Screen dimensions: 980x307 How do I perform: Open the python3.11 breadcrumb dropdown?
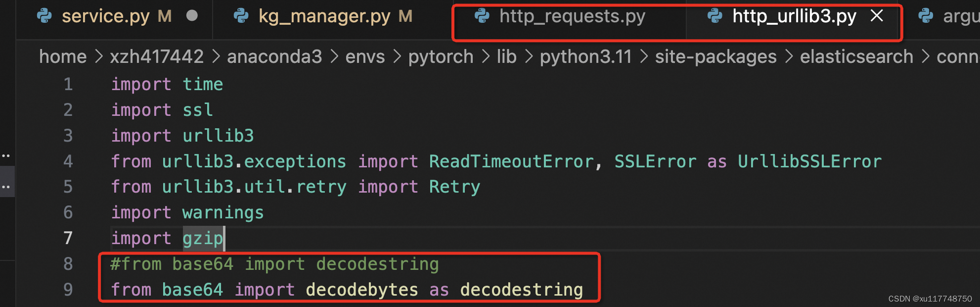point(585,56)
